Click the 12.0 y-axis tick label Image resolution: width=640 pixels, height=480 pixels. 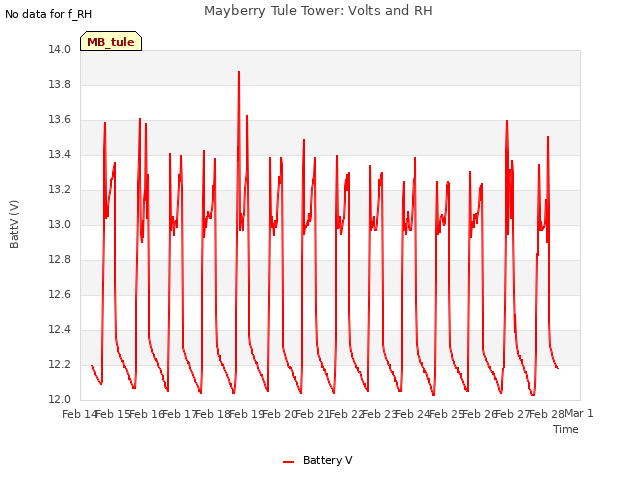[x=60, y=399]
